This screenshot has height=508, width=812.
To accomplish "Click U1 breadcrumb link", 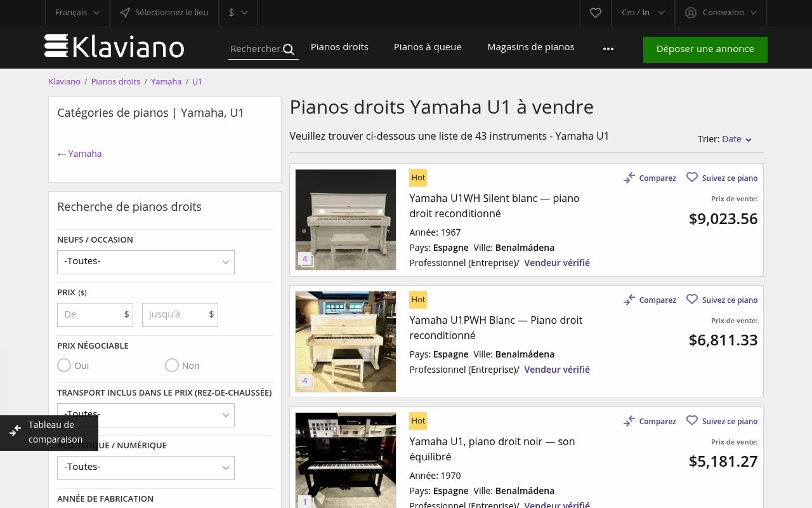I will click(x=197, y=81).
